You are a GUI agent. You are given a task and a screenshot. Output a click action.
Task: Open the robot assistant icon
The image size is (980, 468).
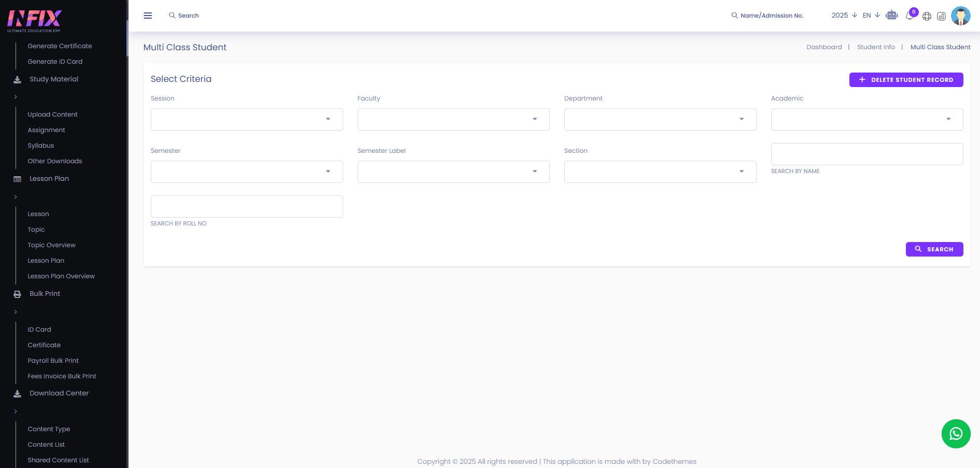pyautogui.click(x=892, y=16)
